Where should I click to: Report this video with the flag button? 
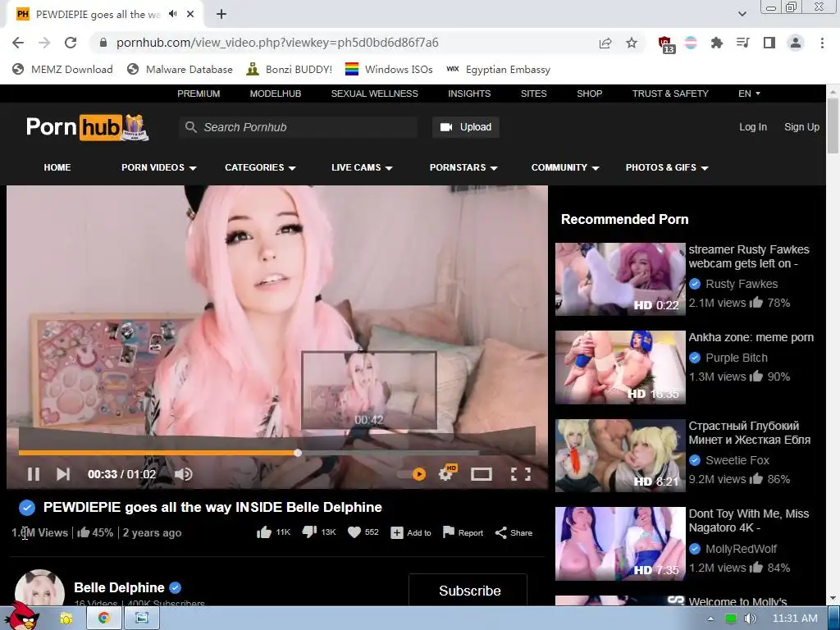[463, 532]
